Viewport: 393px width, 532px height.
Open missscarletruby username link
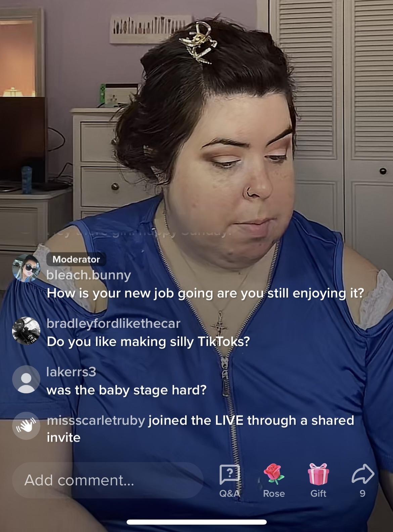[x=96, y=420]
